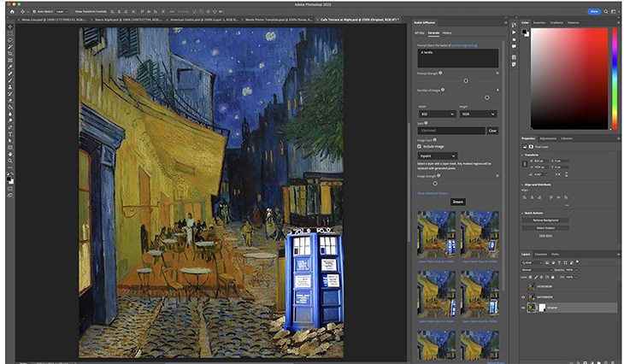Toggle Quick Mask mode in the toolbar
Image resolution: width=624 pixels, height=364 pixels.
10,188
